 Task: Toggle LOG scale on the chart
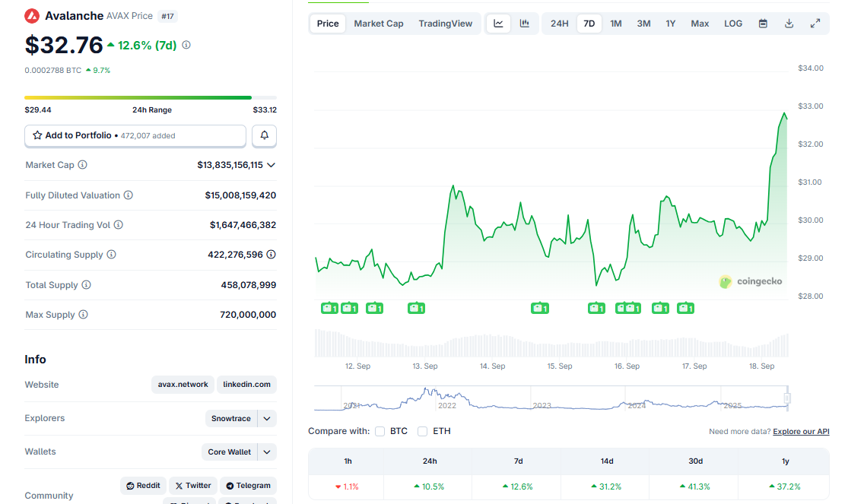coord(733,24)
